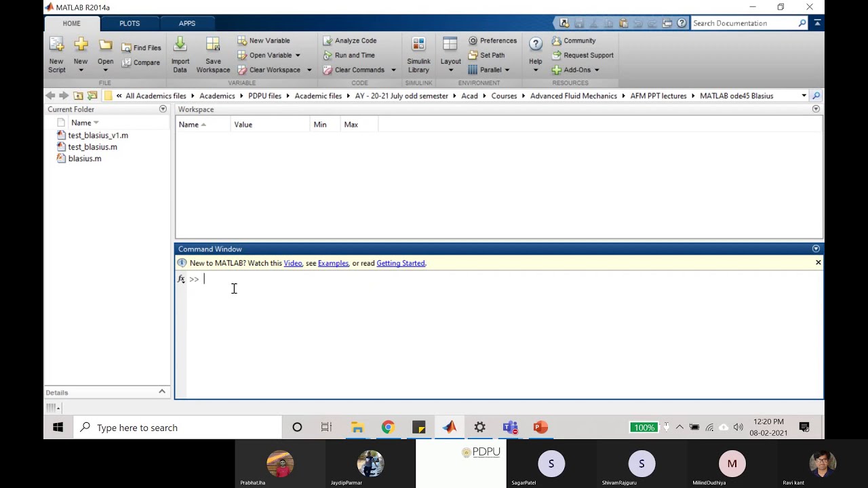
Task: Open PowerPoint from the taskbar
Action: click(540, 427)
